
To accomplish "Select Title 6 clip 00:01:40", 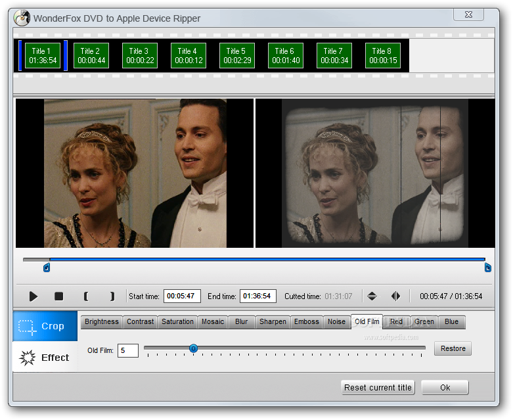I will pyautogui.click(x=286, y=56).
